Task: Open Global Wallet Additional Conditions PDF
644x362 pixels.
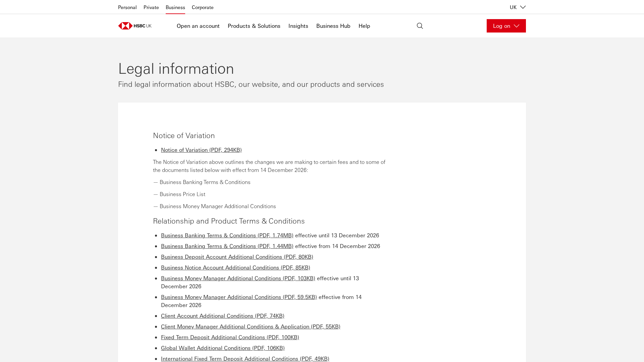Action: [223, 348]
